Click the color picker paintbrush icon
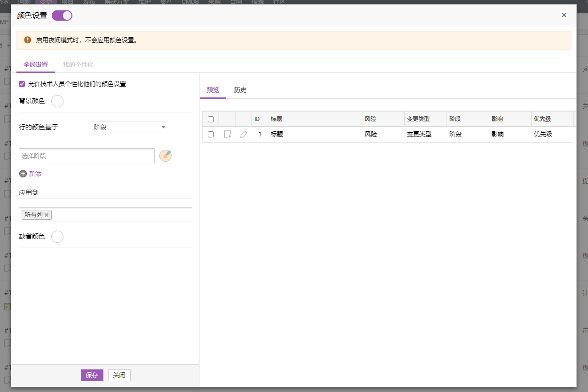Image resolution: width=588 pixels, height=392 pixels. (165, 156)
